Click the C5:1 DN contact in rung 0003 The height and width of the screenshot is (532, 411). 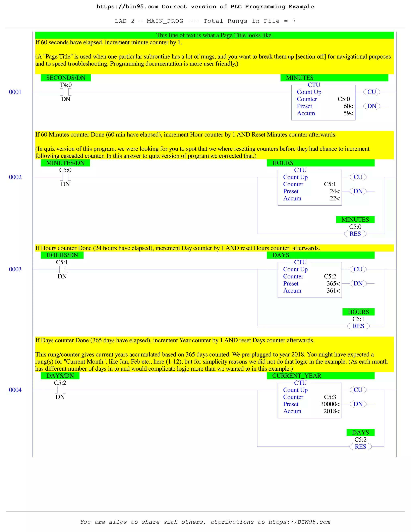(62, 269)
